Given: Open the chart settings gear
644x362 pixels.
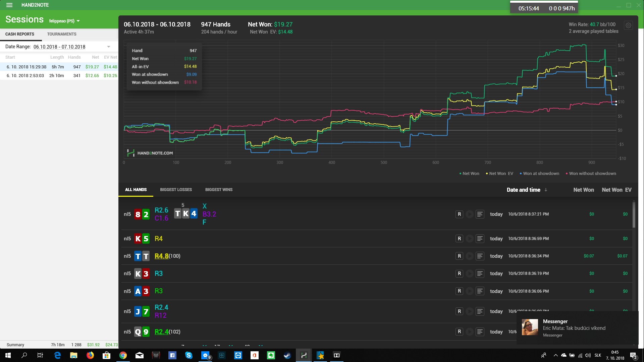Looking at the screenshot, I should [x=628, y=25].
